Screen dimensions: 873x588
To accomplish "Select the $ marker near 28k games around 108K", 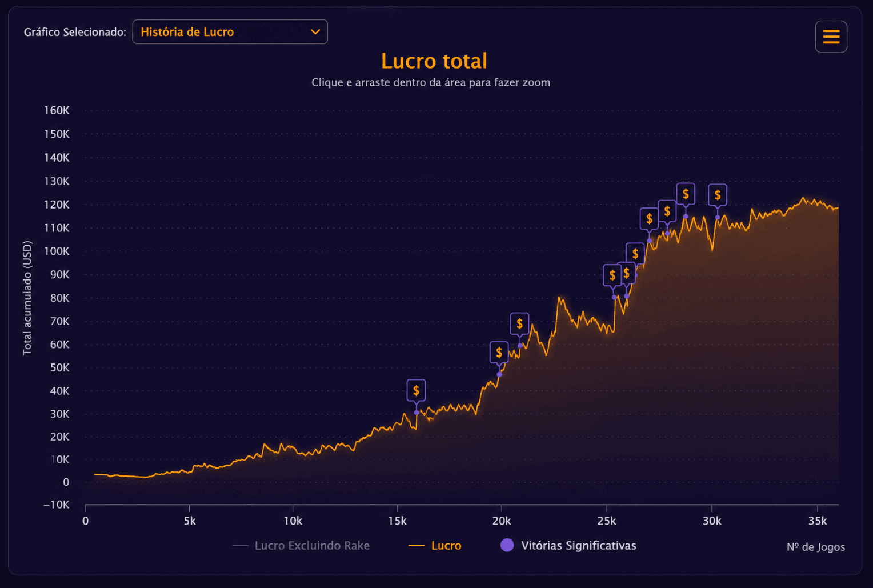I will click(667, 211).
